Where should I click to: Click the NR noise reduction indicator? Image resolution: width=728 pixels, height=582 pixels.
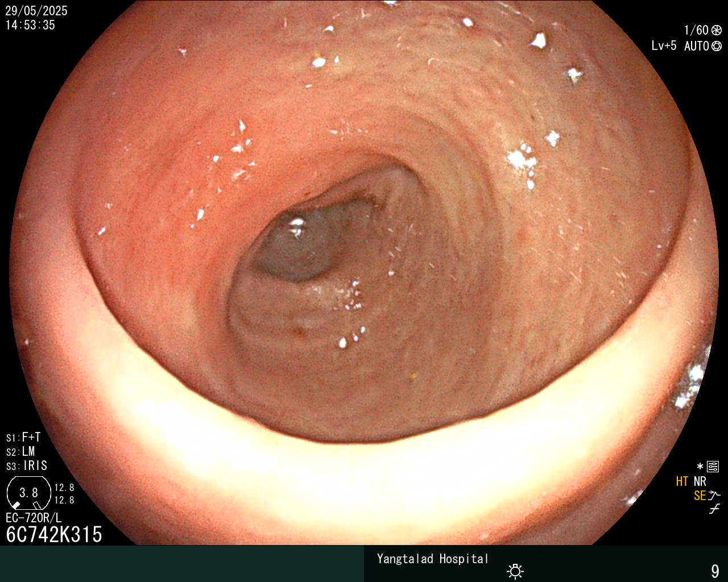700,482
